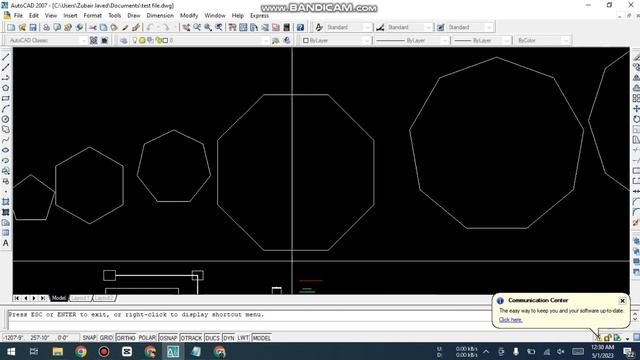
Task: Select the Polygon tool
Action: coord(6,88)
